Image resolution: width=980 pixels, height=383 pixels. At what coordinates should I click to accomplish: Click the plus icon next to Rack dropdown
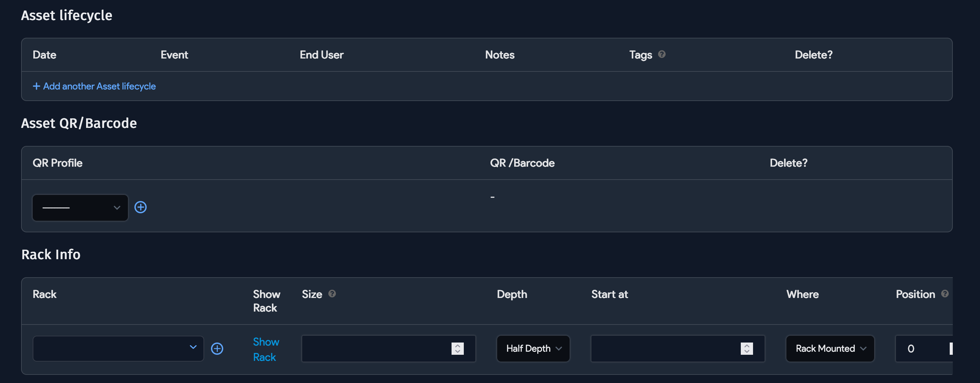point(217,348)
